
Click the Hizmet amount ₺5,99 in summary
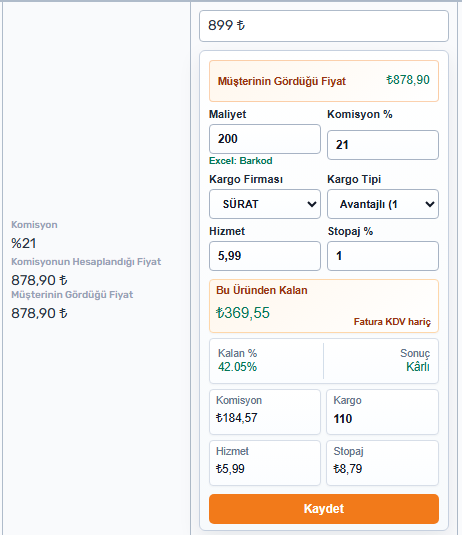click(230, 469)
